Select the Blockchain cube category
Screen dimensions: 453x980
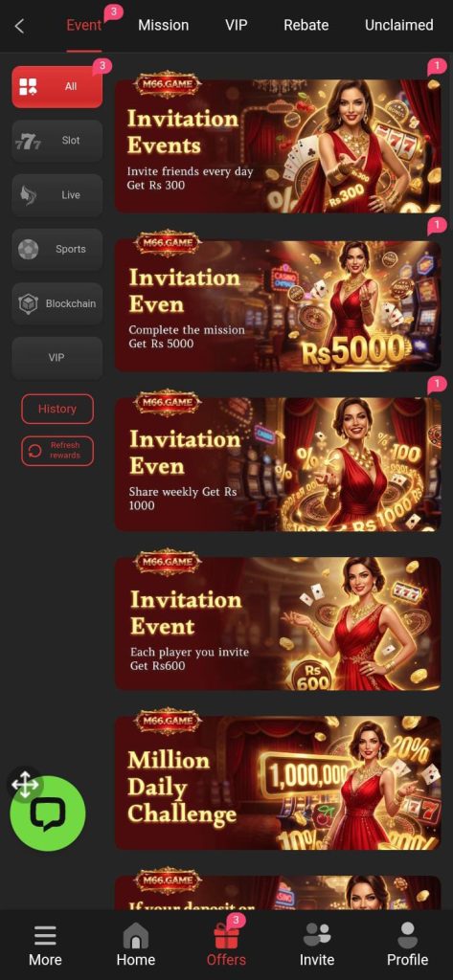(x=57, y=303)
